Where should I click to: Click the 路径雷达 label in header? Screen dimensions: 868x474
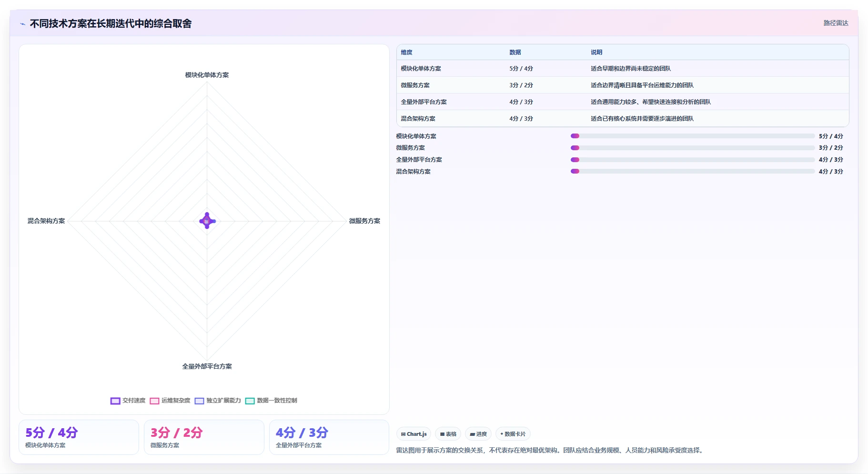click(836, 23)
